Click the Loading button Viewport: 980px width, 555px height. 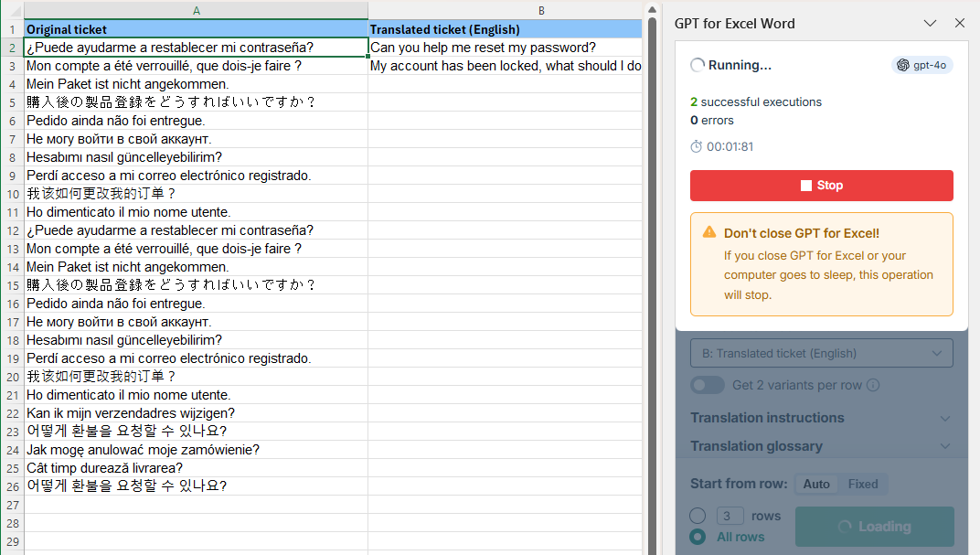[874, 527]
